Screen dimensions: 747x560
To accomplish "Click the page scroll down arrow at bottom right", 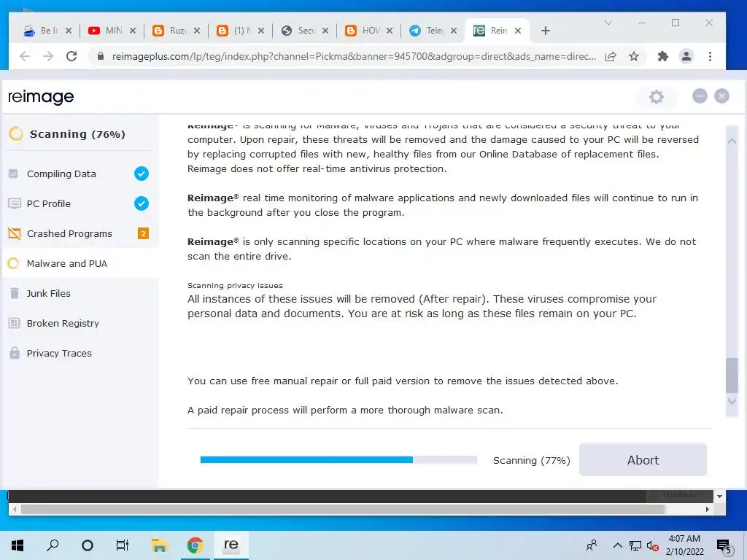I will coord(719,496).
